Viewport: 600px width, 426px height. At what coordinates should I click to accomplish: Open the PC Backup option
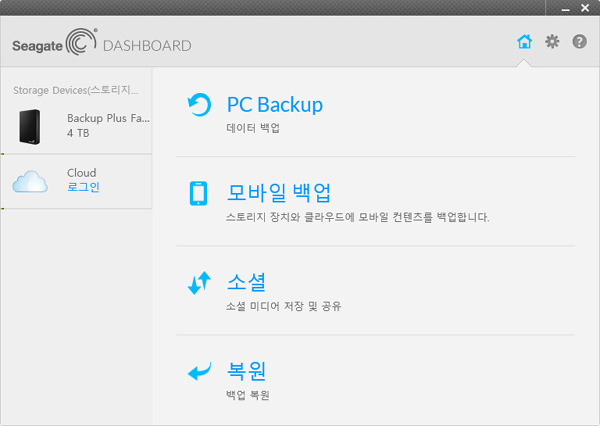[275, 104]
